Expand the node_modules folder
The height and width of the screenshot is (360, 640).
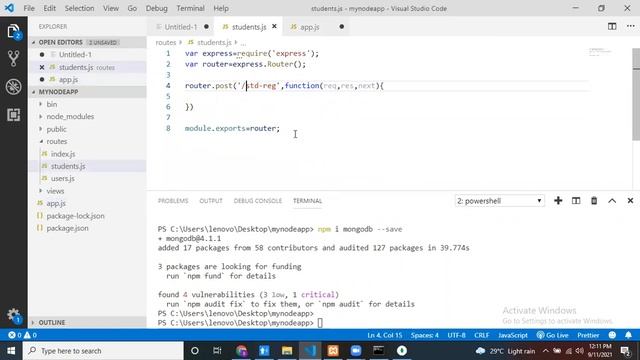(70, 117)
